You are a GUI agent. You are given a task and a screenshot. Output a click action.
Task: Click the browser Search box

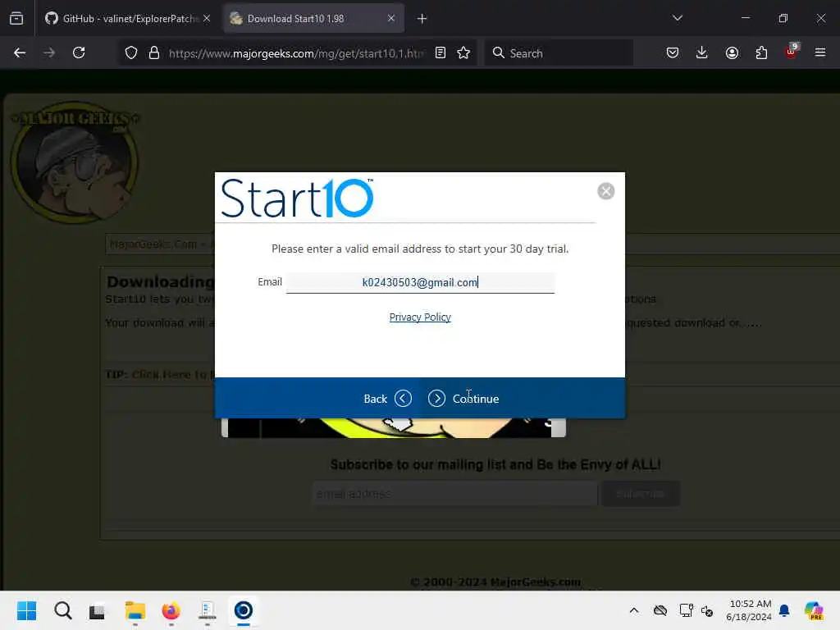pos(559,53)
